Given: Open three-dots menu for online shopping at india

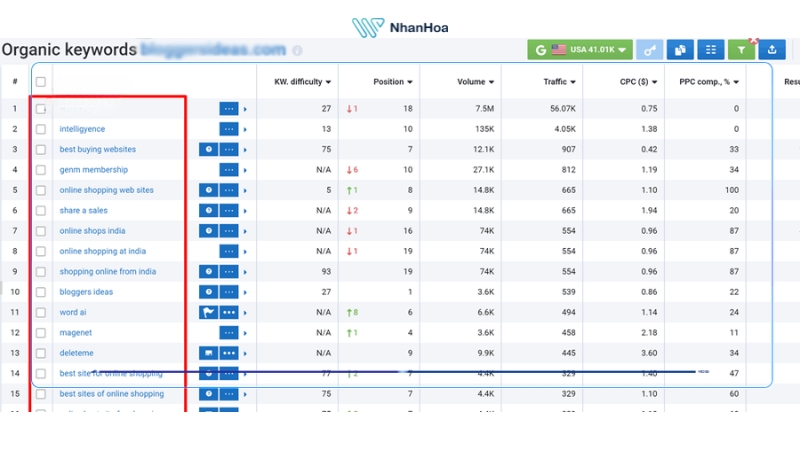Looking at the screenshot, I should 229,252.
